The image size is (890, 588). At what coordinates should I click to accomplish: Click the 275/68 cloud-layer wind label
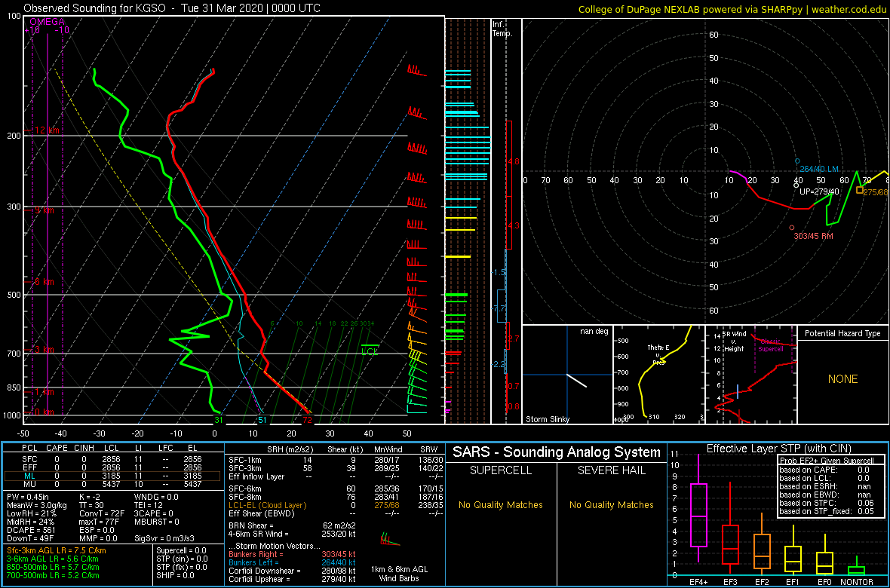(875, 193)
